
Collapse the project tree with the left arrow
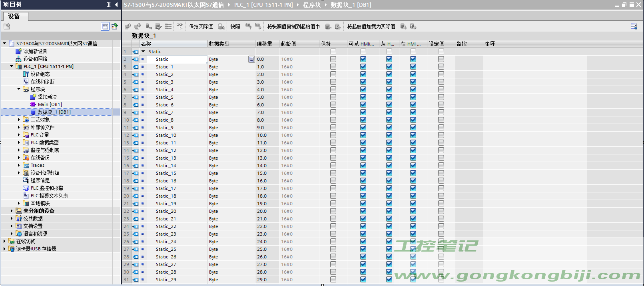coord(116,5)
